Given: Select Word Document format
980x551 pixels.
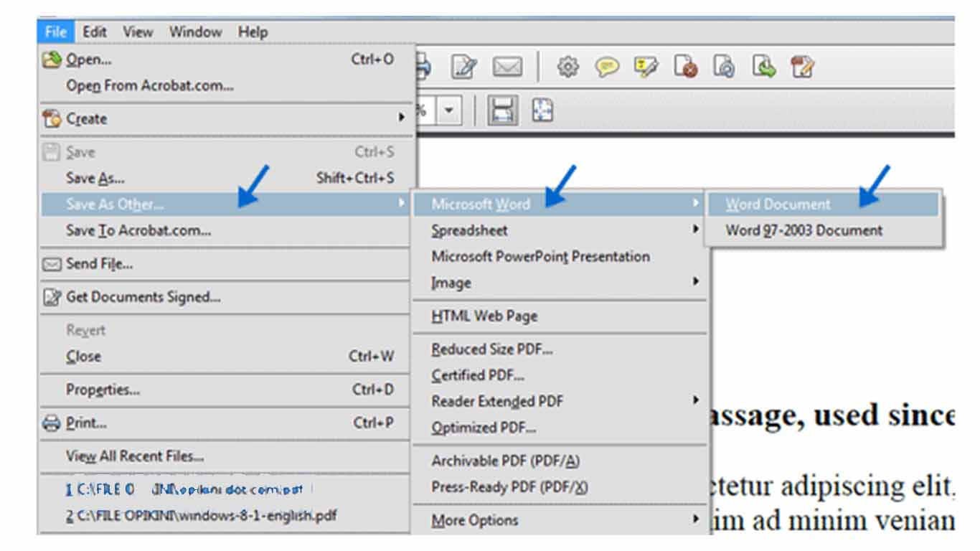Looking at the screenshot, I should point(823,204).
